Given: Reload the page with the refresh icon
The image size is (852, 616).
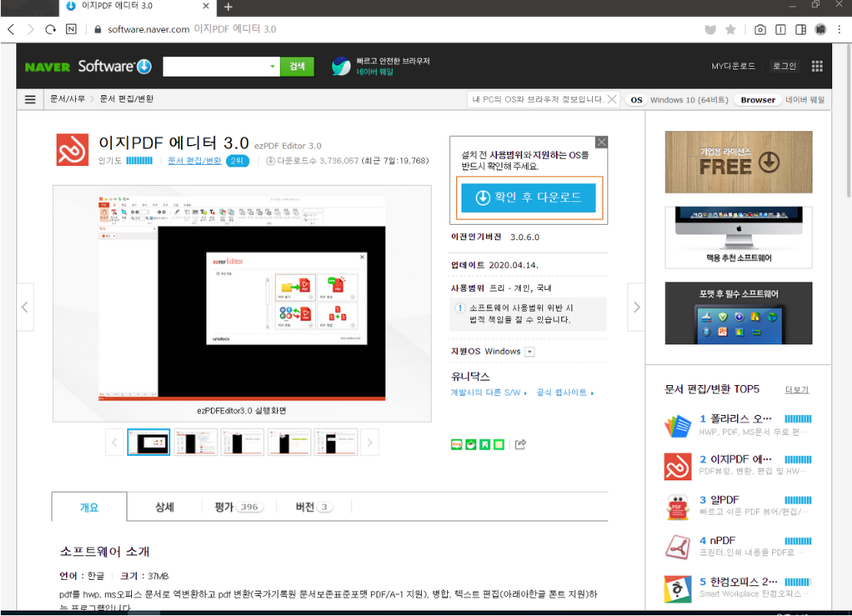Looking at the screenshot, I should tap(51, 29).
